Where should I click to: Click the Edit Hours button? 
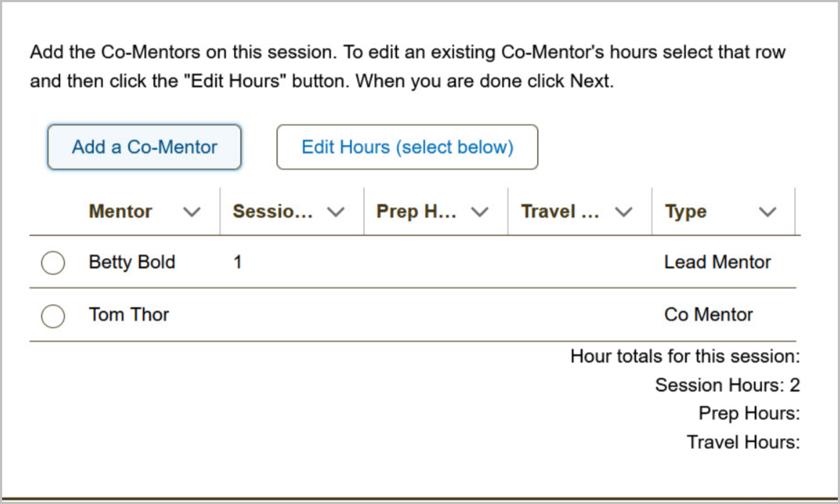coord(407,147)
